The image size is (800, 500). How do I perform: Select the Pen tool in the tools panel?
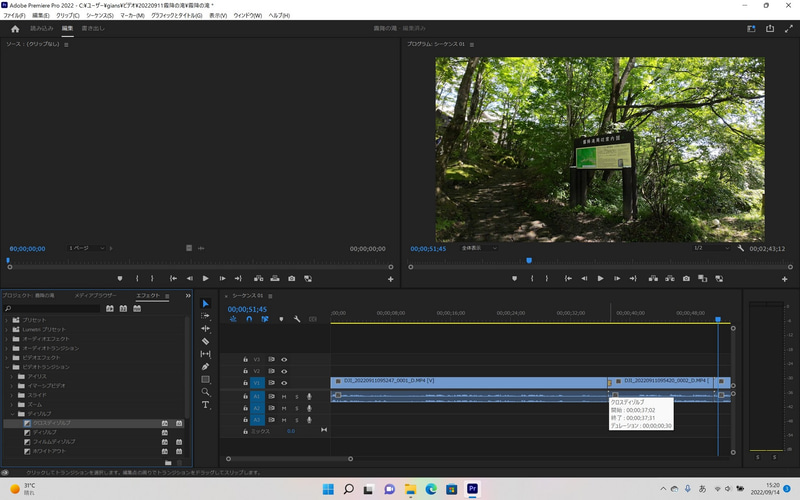tap(206, 367)
